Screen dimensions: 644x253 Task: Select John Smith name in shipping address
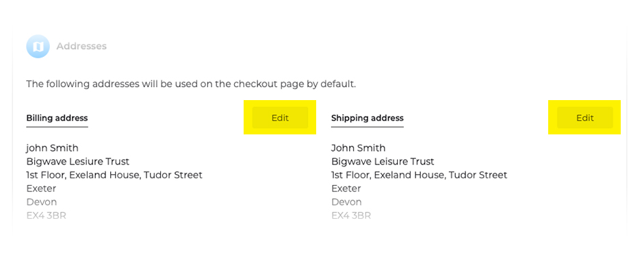(x=358, y=147)
